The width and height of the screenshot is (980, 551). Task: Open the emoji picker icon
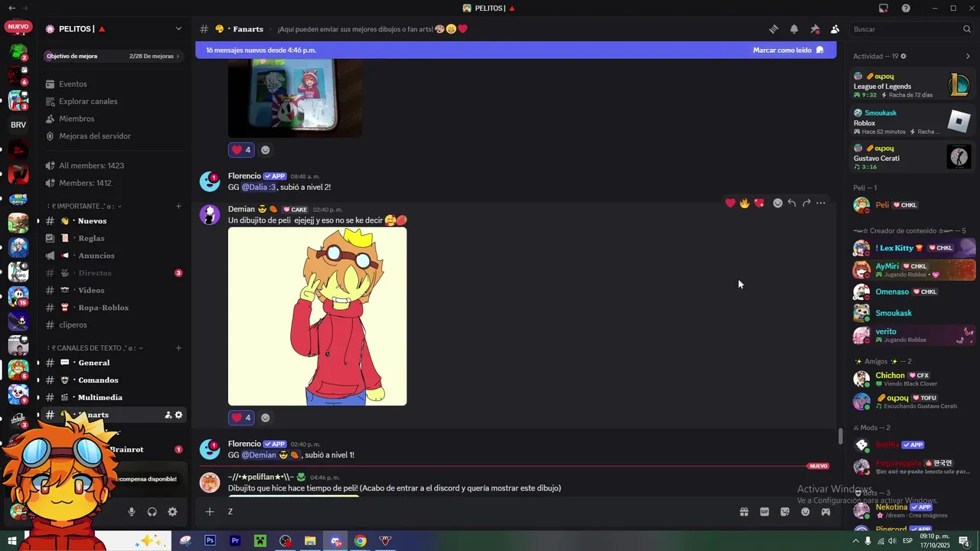[805, 512]
